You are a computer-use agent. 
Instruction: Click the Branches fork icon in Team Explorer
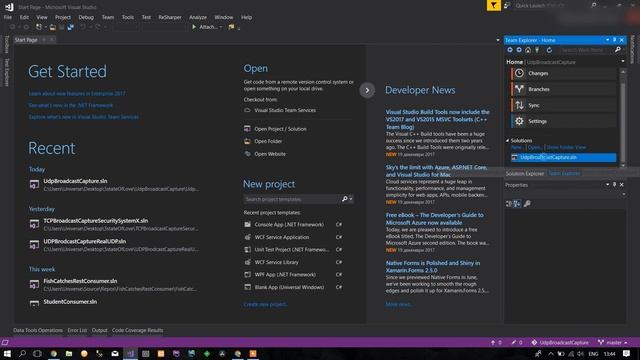pyautogui.click(x=519, y=89)
